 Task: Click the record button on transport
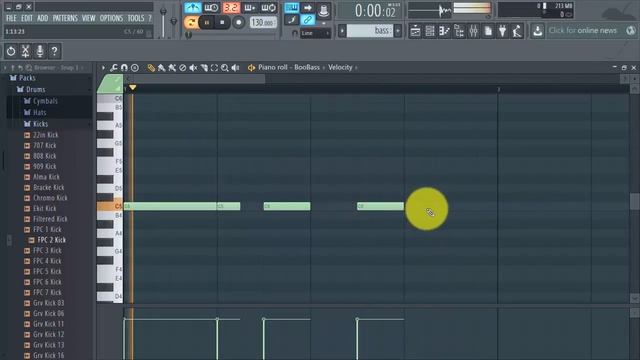pyautogui.click(x=238, y=22)
